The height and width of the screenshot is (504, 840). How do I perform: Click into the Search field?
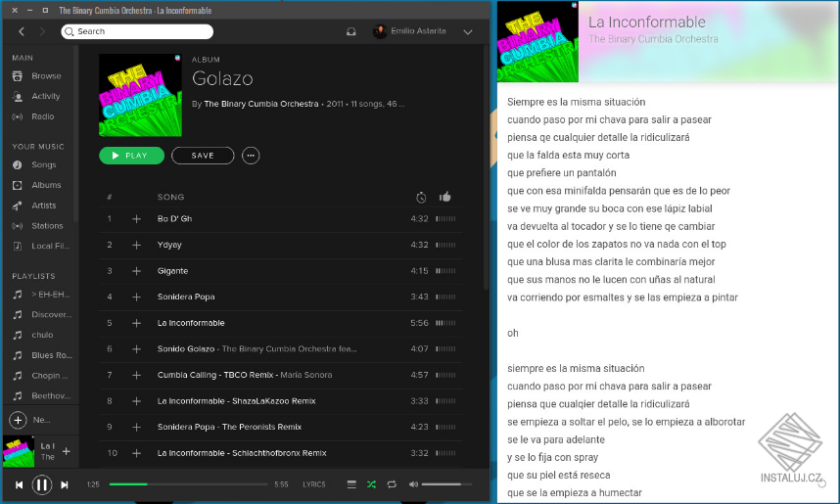click(x=137, y=31)
